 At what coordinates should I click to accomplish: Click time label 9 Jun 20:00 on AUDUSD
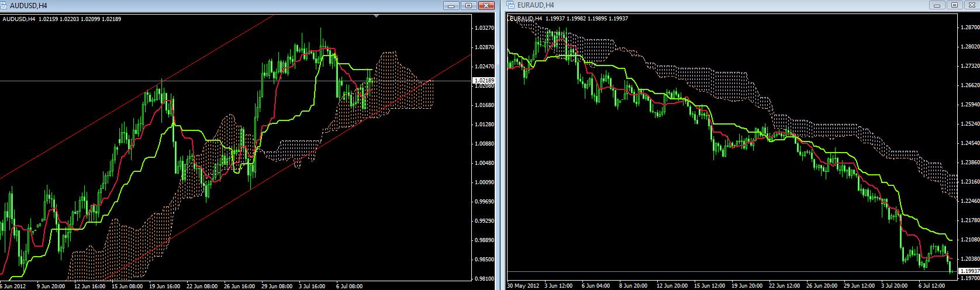51,286
